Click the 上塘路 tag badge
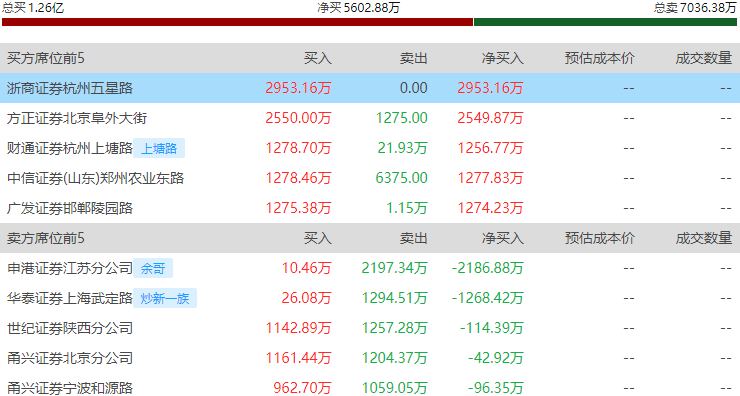The image size is (740, 396). (159, 148)
